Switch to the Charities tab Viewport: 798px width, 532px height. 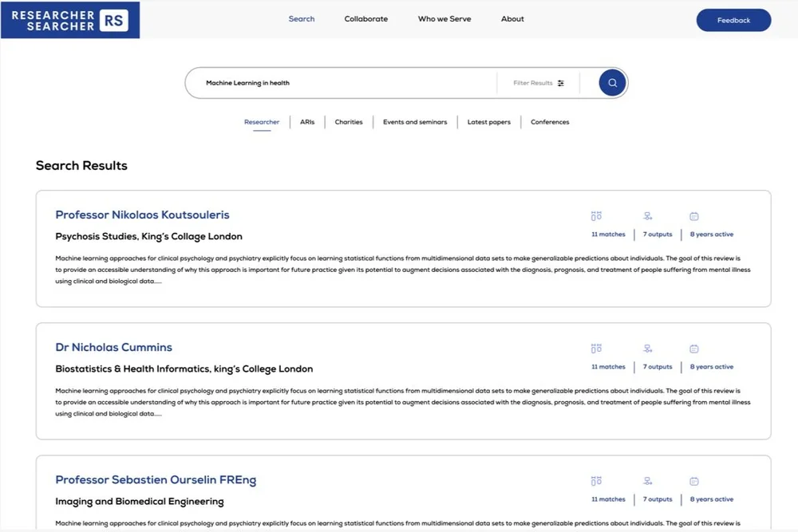click(349, 121)
